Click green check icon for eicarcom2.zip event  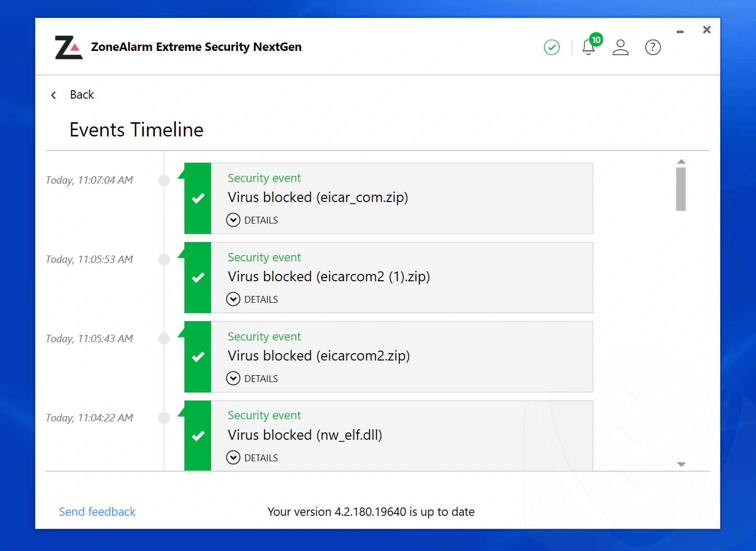pos(198,357)
